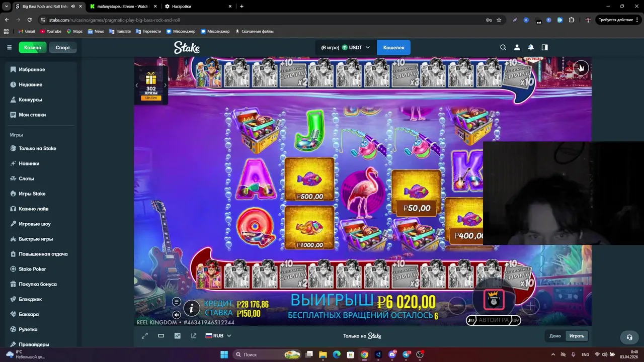Open Telegram from the taskbar

click(x=406, y=354)
